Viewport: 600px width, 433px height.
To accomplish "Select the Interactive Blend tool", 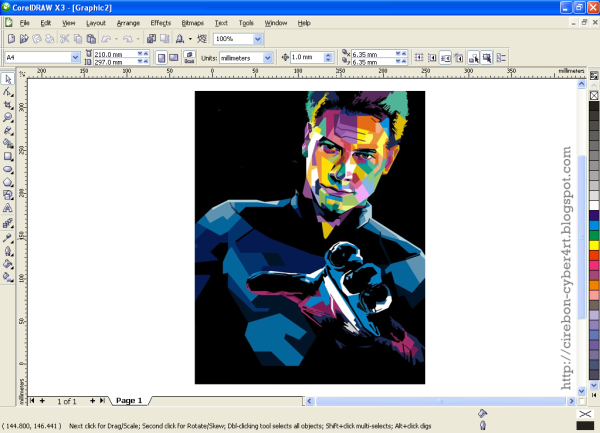I will (x=8, y=223).
